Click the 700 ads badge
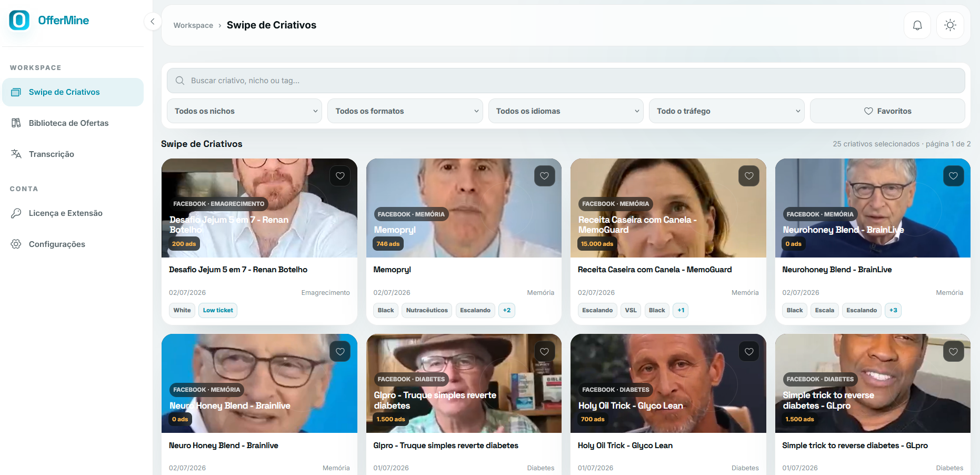The image size is (980, 475). [x=593, y=419]
